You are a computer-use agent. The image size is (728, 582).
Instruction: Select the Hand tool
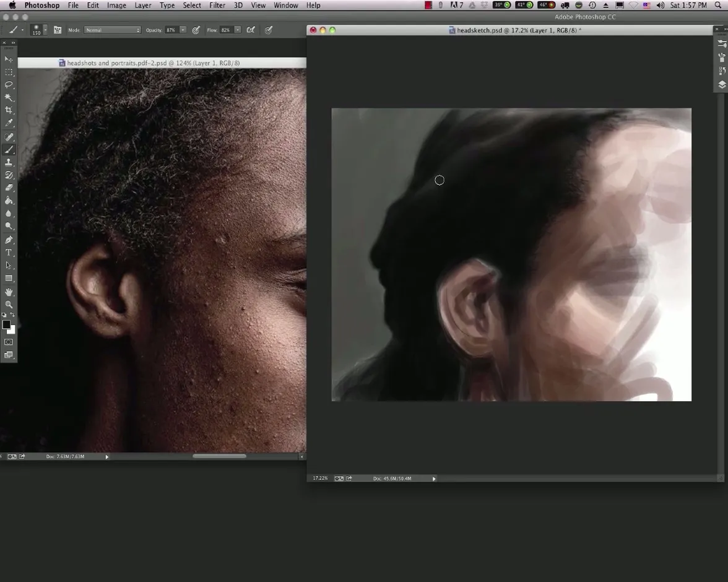[9, 292]
